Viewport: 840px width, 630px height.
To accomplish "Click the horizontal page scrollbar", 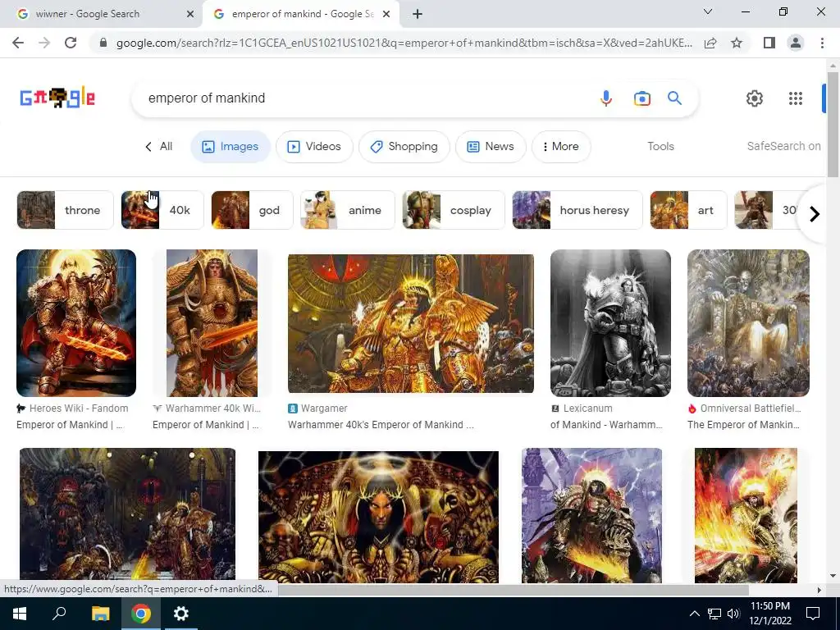I will click(x=512, y=590).
